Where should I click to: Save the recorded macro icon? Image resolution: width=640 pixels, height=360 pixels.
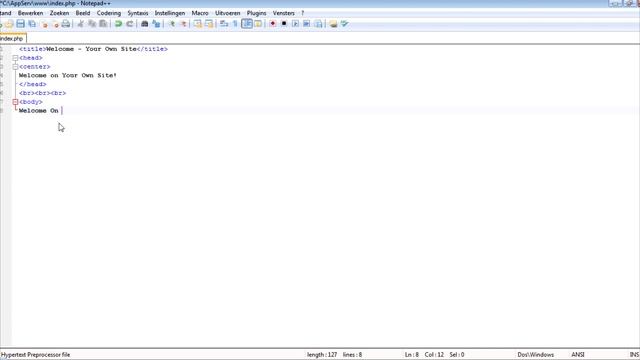[318, 24]
